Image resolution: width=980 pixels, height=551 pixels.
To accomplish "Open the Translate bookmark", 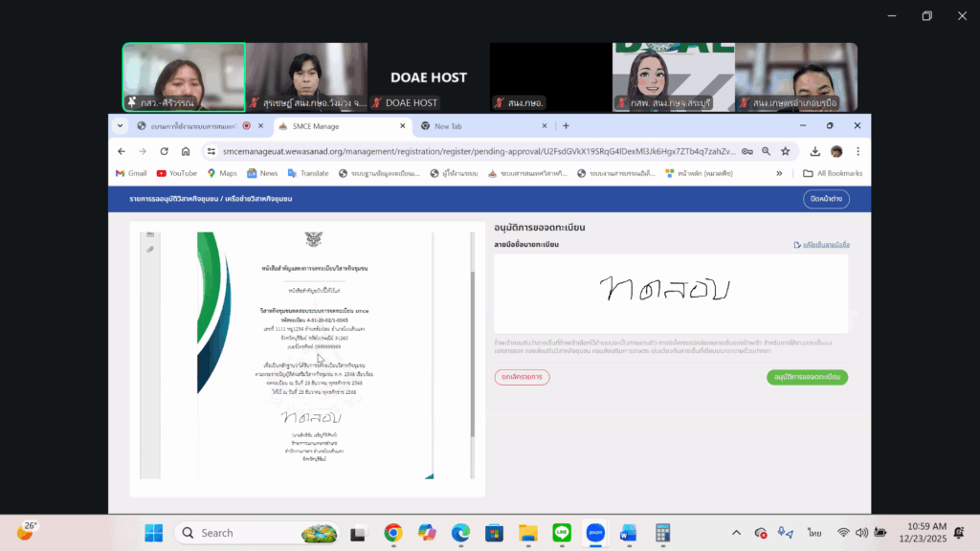I will click(x=307, y=173).
